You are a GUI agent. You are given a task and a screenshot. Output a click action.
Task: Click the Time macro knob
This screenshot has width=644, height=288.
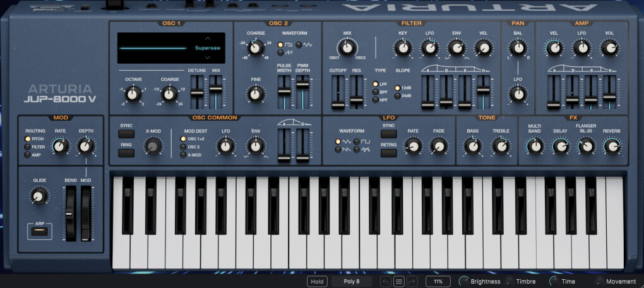[x=554, y=282]
